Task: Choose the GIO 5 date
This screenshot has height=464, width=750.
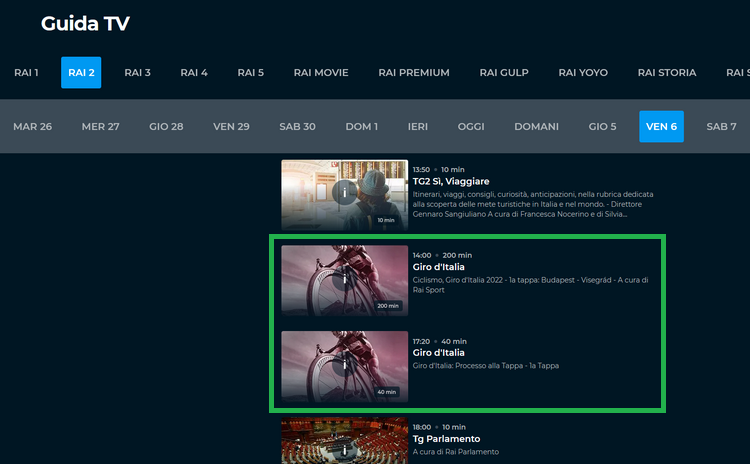Action: [x=602, y=127]
